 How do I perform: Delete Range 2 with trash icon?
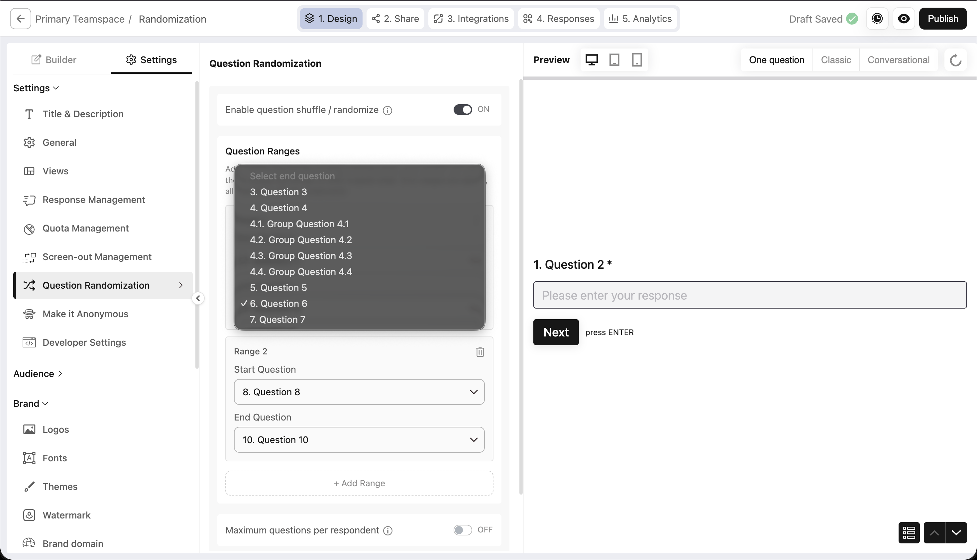(480, 352)
